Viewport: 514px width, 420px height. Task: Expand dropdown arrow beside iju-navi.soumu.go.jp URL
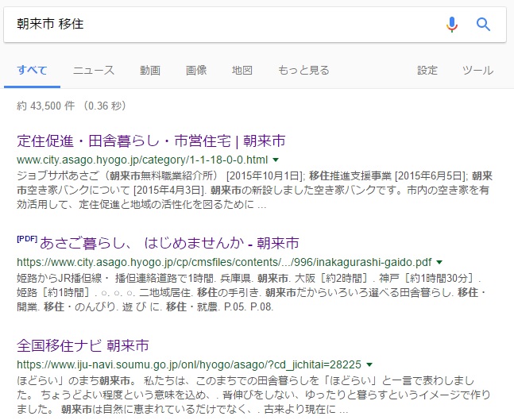click(x=369, y=364)
